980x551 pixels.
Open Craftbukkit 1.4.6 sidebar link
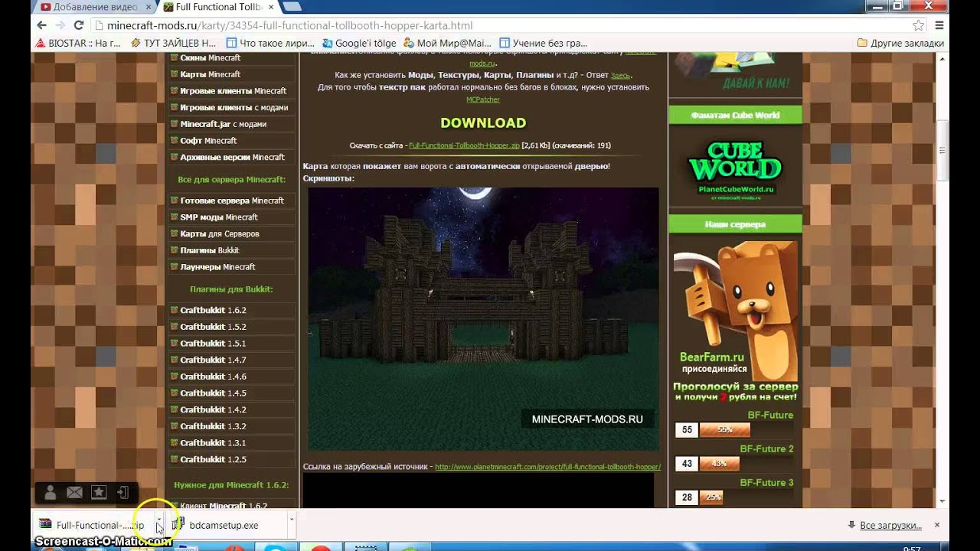click(232, 377)
